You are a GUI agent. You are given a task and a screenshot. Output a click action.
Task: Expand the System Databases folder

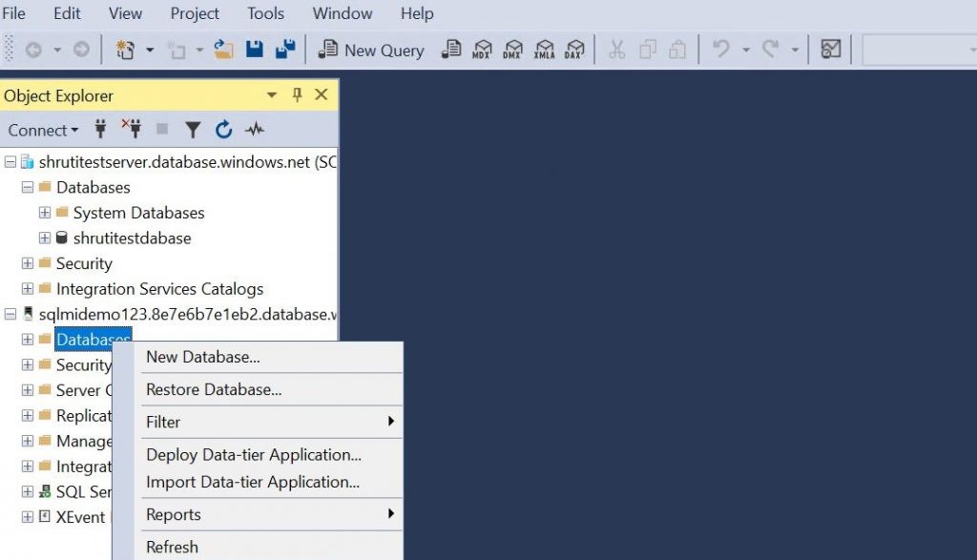45,213
